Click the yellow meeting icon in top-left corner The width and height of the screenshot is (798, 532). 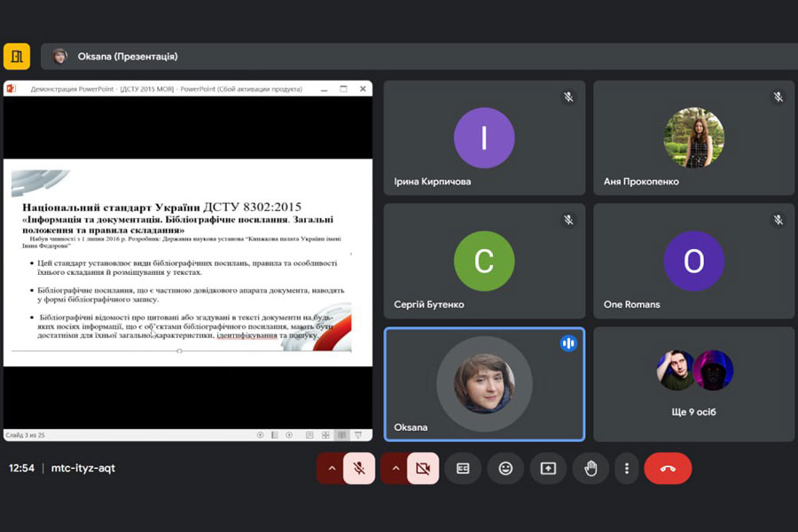tap(17, 56)
